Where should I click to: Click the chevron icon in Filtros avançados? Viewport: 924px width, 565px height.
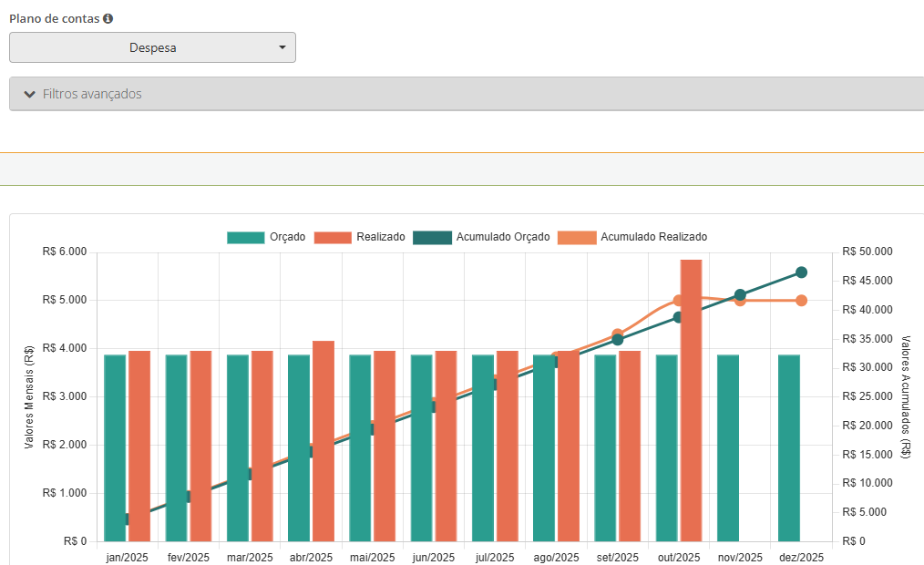tap(29, 94)
